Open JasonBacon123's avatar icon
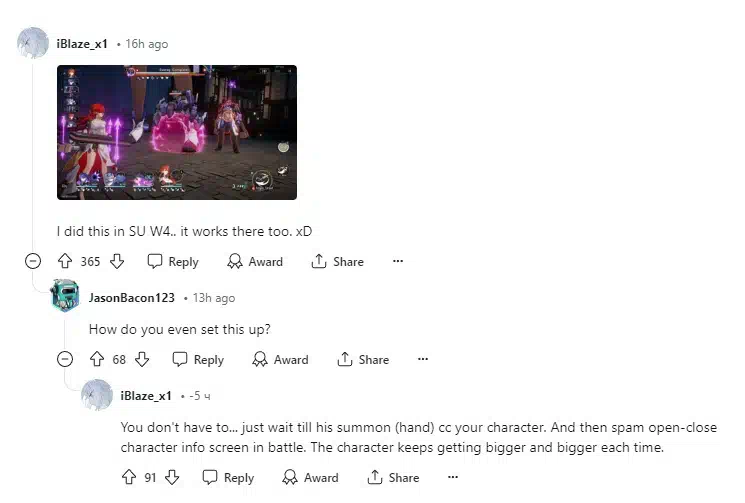This screenshot has width=745, height=503. coord(65,295)
